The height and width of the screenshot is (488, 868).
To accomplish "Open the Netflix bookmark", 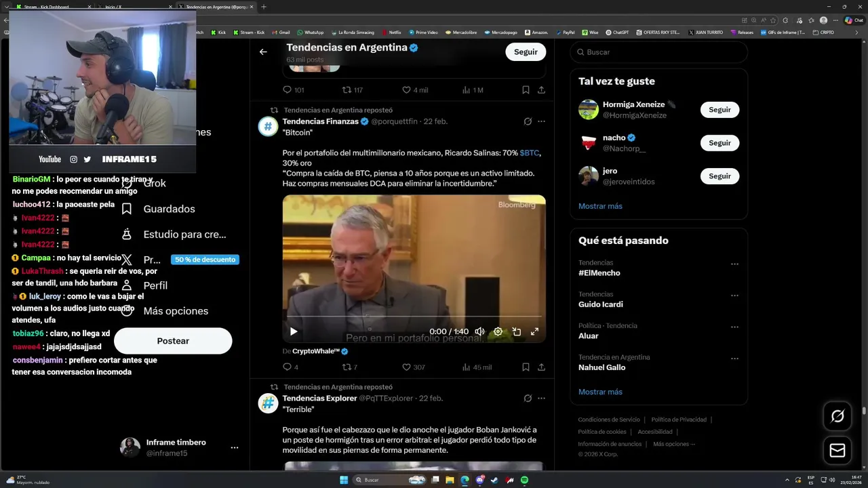I will pyautogui.click(x=391, y=32).
